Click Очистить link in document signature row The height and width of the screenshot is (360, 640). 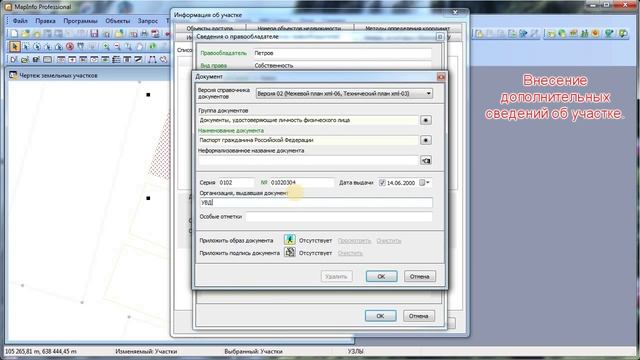350,253
